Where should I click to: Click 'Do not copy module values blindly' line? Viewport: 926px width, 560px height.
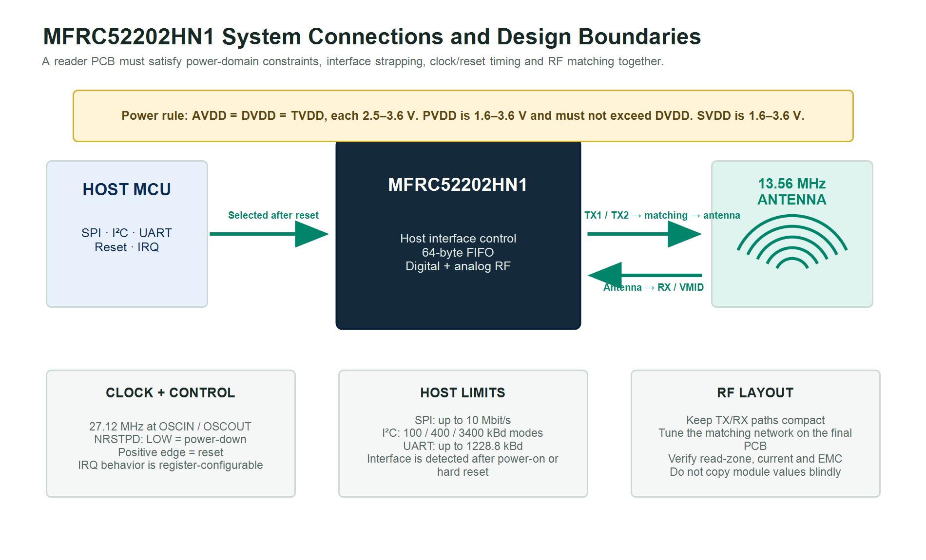[x=755, y=472]
